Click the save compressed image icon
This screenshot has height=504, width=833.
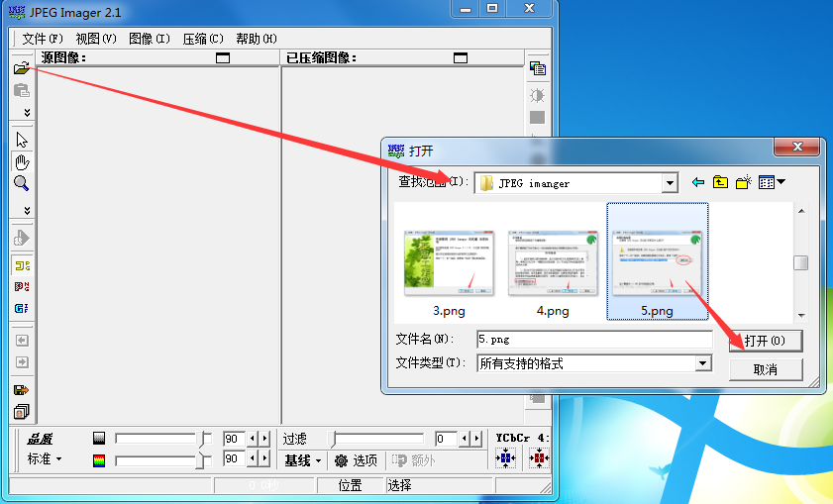(21, 390)
